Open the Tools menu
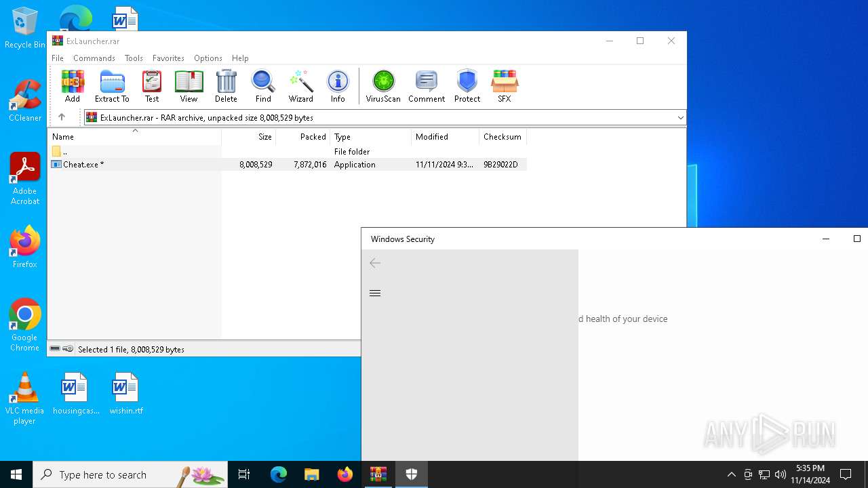The height and width of the screenshot is (488, 868). (134, 58)
